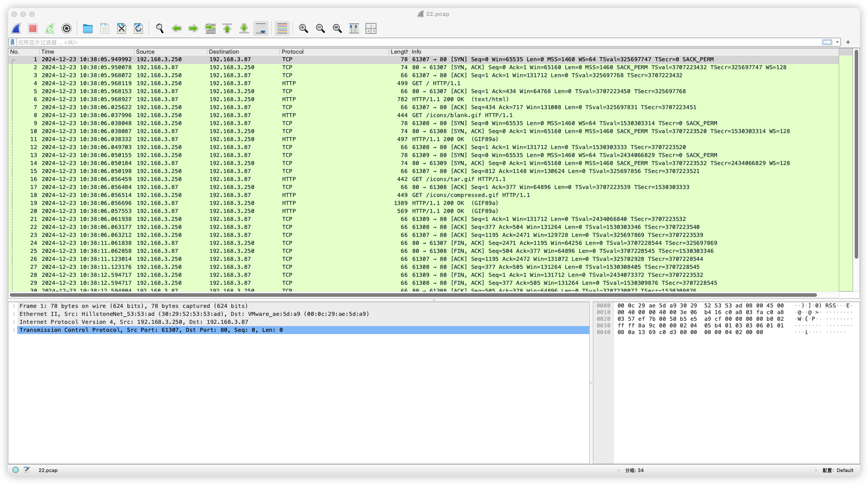Stop the running capture
Viewport: 868px width, 484px height.
pos(33,28)
